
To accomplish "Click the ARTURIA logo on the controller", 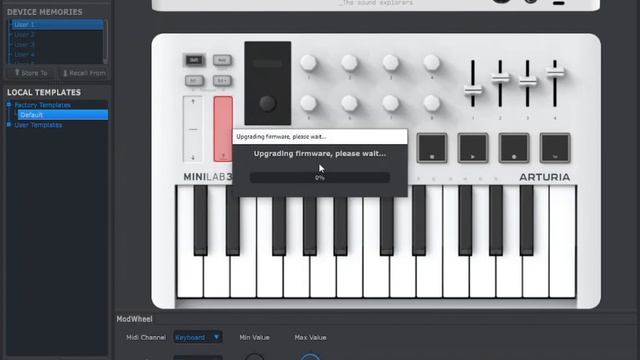I will point(544,177).
